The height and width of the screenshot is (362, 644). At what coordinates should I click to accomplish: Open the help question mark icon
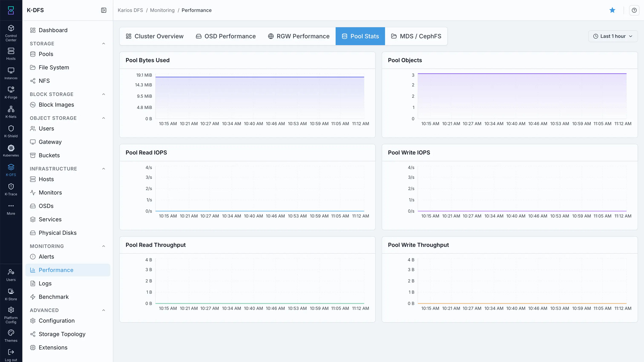[634, 10]
